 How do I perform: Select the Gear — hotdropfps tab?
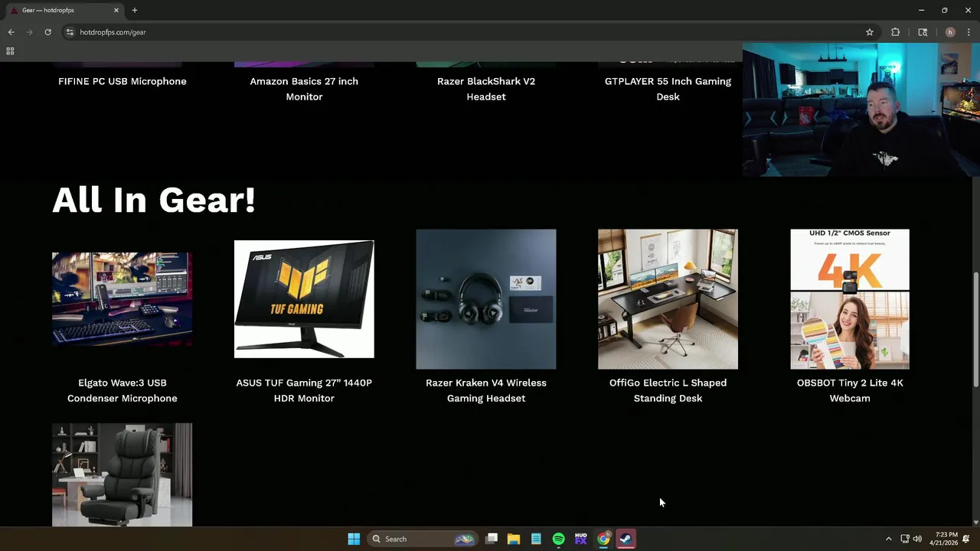(65, 10)
